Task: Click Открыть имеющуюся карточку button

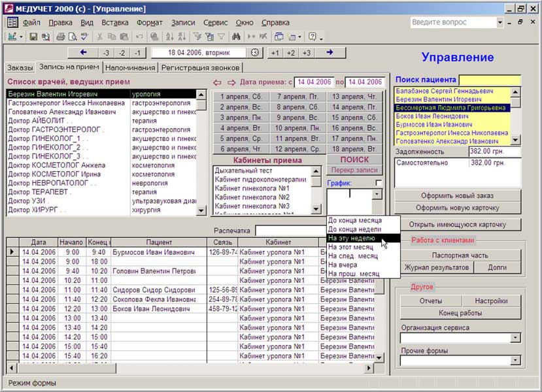Action: coord(457,225)
